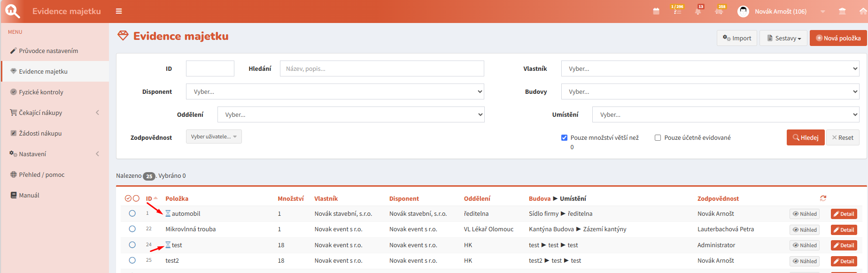Open the Budovy dropdown

(x=710, y=91)
